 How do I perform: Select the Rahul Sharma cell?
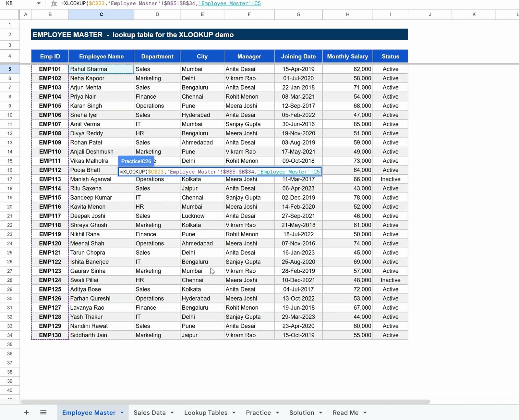pos(101,69)
